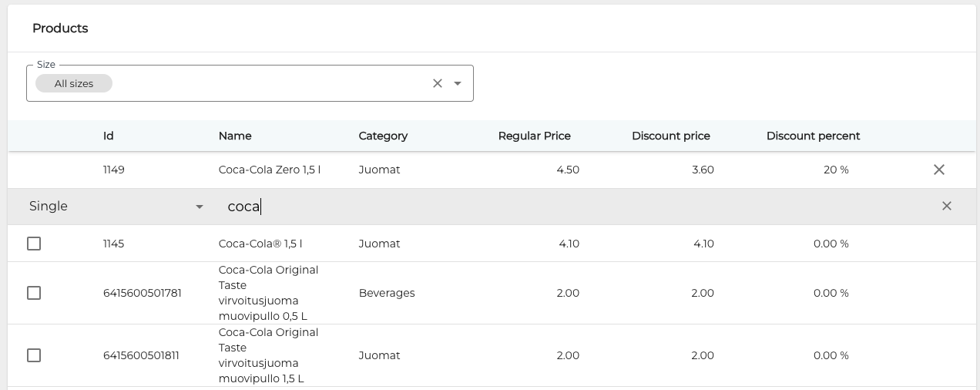
Task: Clear the Size filter selection
Action: tap(438, 83)
